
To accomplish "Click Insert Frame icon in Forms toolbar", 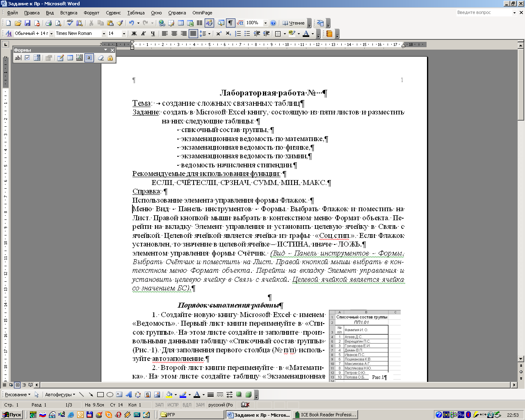I will [x=80, y=58].
